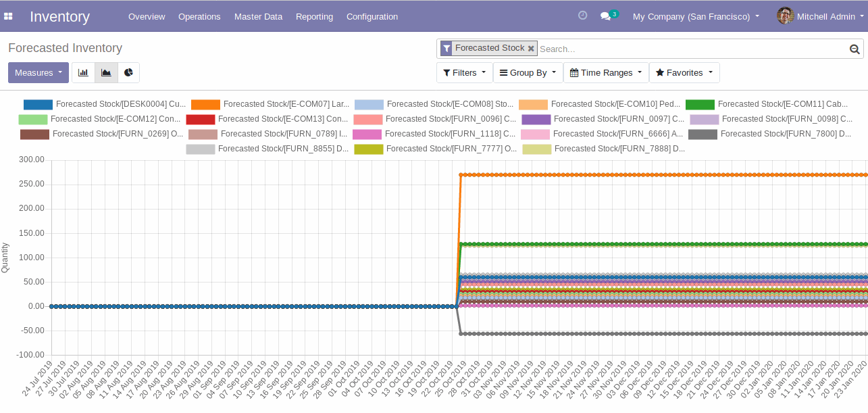Toggle the FURN_0789 legend series
Image resolution: width=868 pixels, height=413 pixels.
pos(268,135)
